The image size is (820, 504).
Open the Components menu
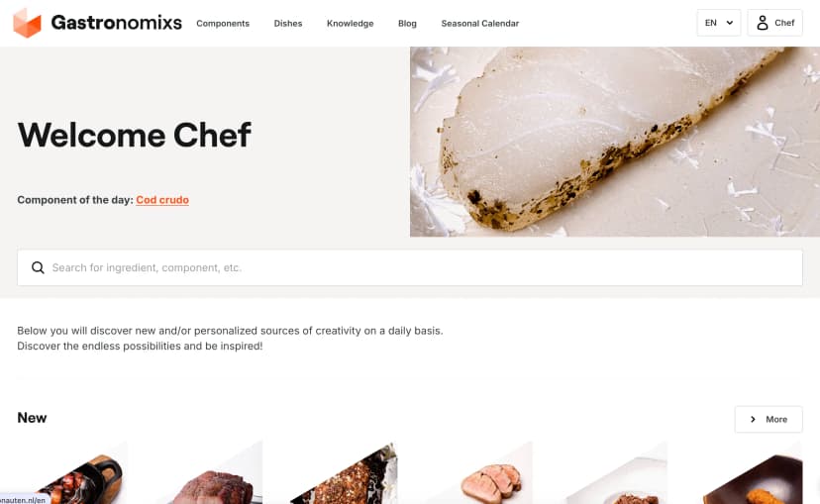[223, 24]
